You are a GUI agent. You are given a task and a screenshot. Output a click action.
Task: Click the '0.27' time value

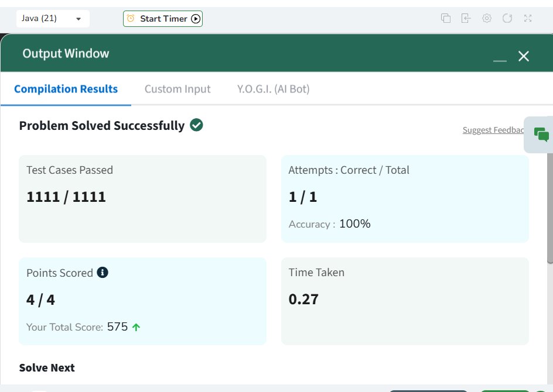click(x=303, y=300)
